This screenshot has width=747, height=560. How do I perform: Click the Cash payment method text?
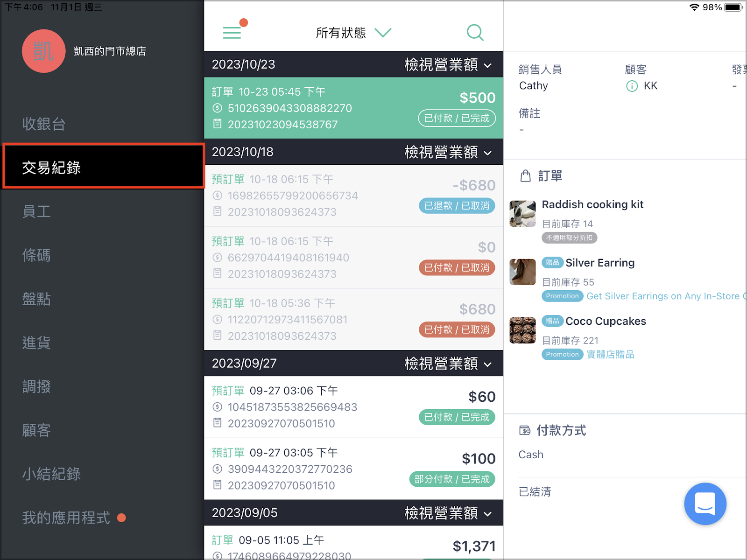click(531, 455)
